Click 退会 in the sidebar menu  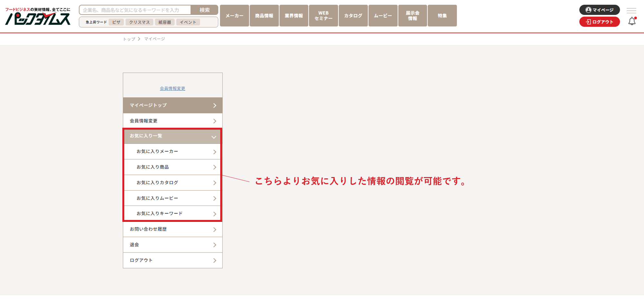172,245
